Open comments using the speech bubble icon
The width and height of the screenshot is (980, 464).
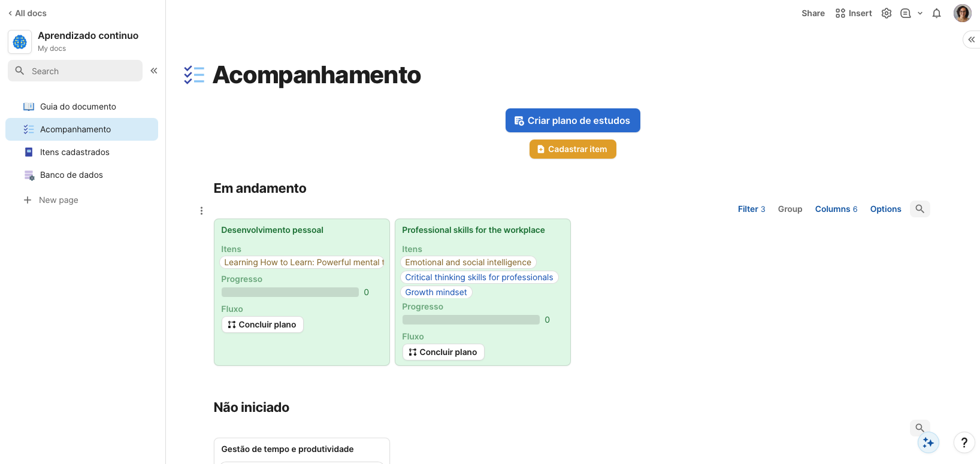tap(906, 13)
